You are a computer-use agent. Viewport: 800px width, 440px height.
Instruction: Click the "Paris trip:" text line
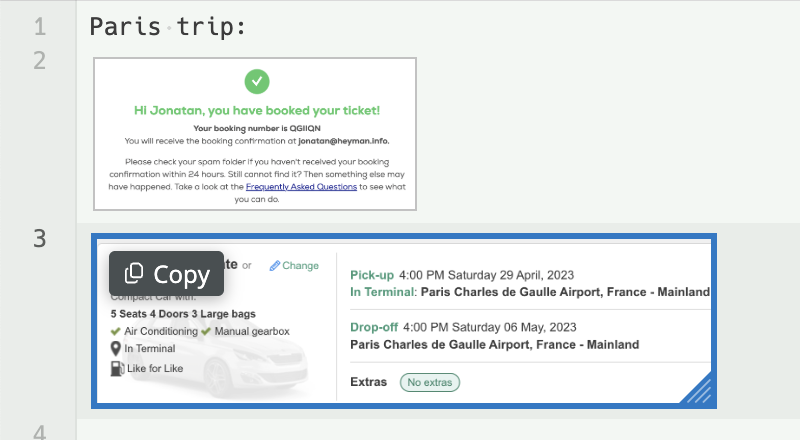coord(168,27)
